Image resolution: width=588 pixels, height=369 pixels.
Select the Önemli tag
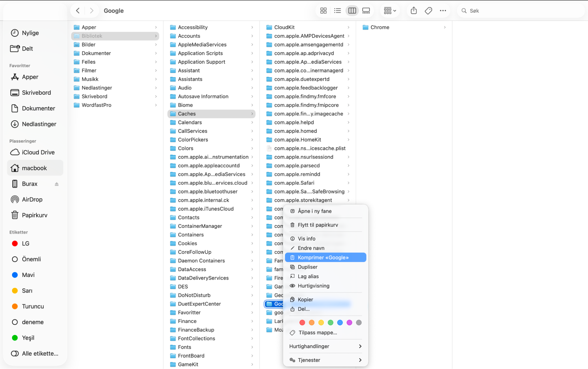[x=35, y=259]
